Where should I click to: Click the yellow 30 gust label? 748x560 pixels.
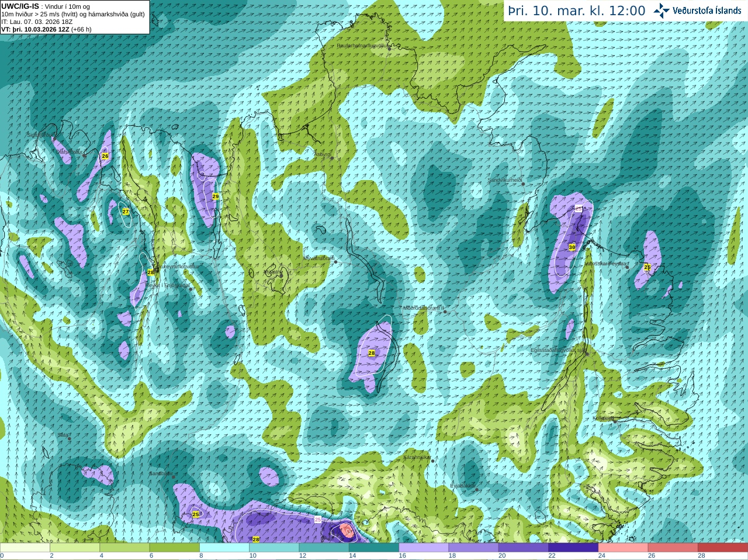point(572,248)
